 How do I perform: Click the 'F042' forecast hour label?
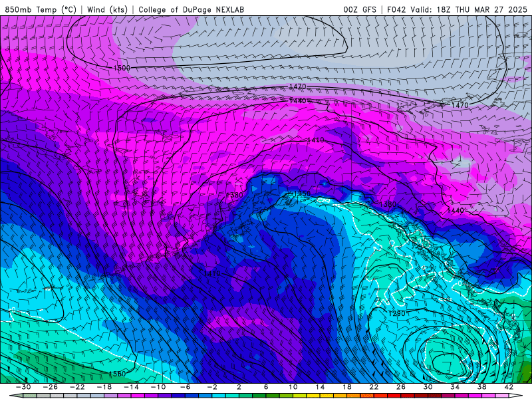[x=396, y=9]
